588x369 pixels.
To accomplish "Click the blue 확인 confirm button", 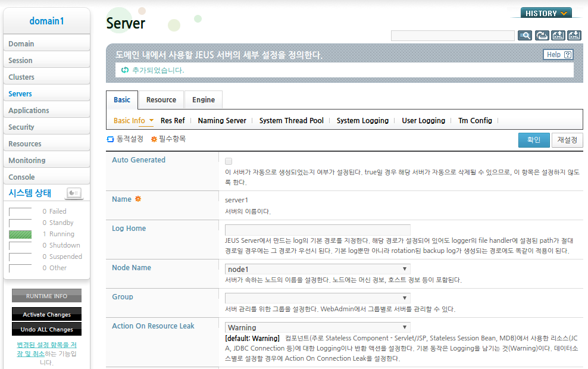I will pos(534,140).
